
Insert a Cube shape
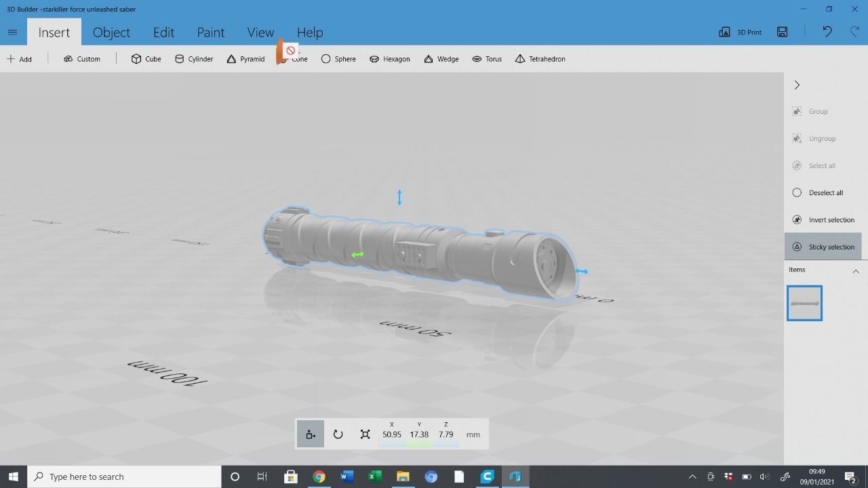tap(146, 59)
